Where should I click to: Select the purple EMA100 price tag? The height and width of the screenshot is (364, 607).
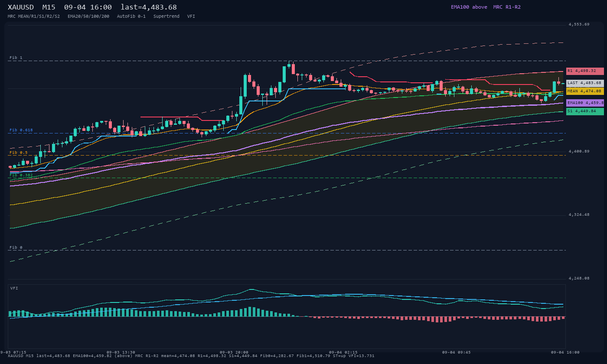[x=585, y=103]
